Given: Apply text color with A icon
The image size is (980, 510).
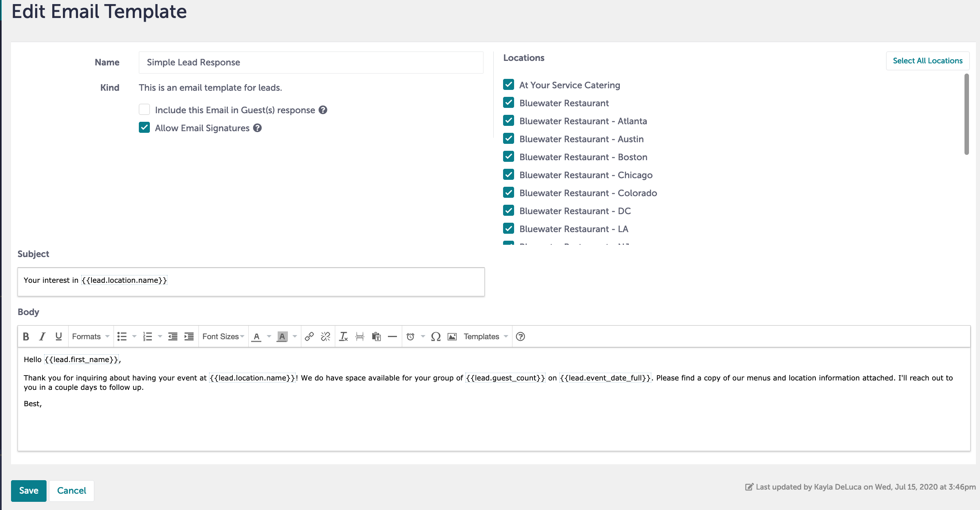Looking at the screenshot, I should [x=256, y=336].
